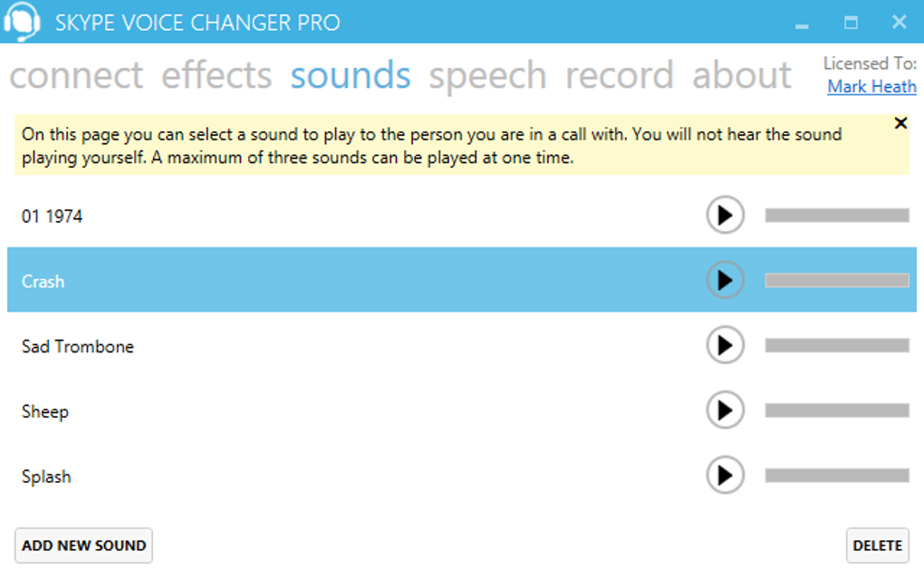Show the about tab

742,75
